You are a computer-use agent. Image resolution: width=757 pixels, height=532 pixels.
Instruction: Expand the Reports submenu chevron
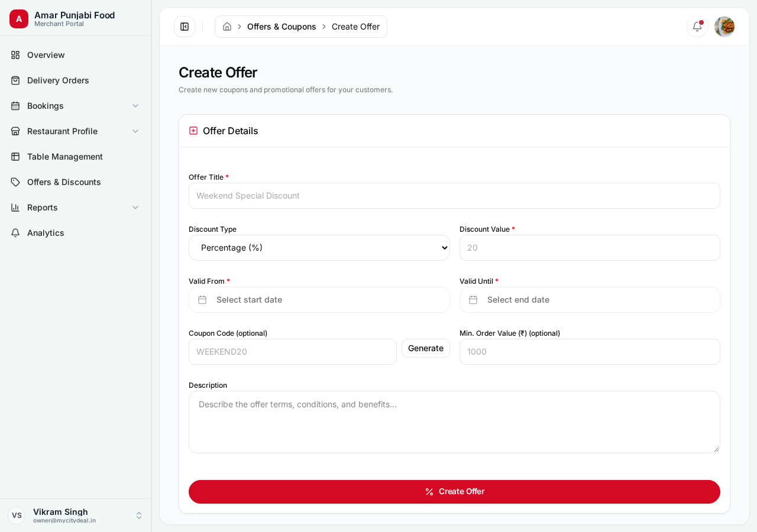point(135,207)
